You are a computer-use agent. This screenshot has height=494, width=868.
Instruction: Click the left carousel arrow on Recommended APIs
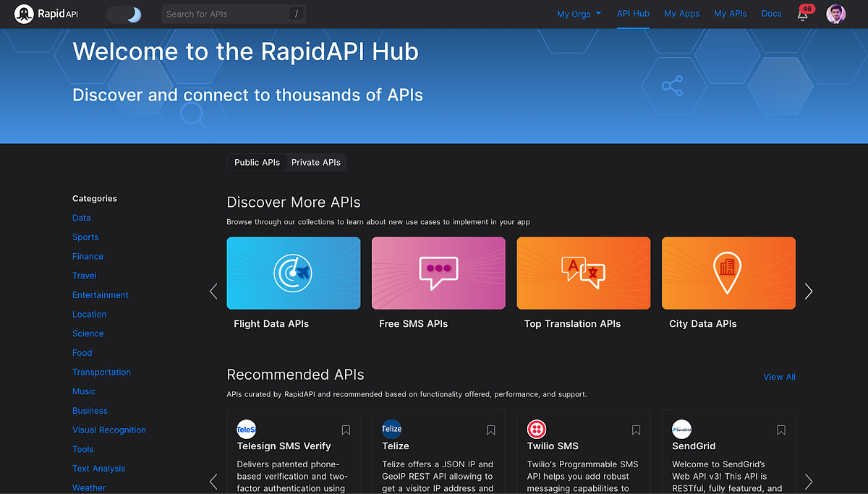tap(213, 481)
